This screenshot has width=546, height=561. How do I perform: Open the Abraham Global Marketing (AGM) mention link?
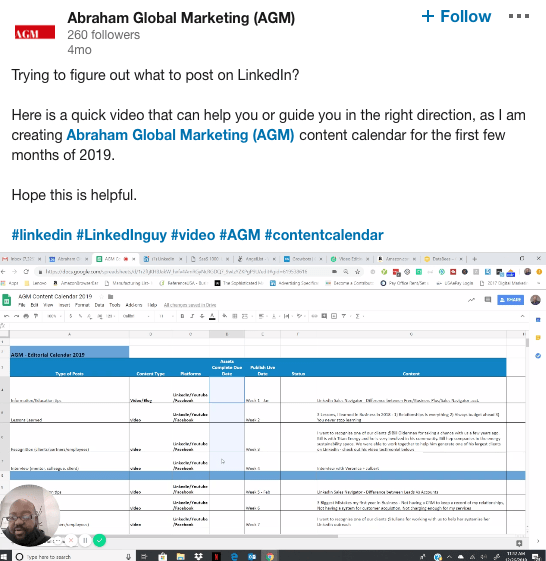[x=180, y=135]
